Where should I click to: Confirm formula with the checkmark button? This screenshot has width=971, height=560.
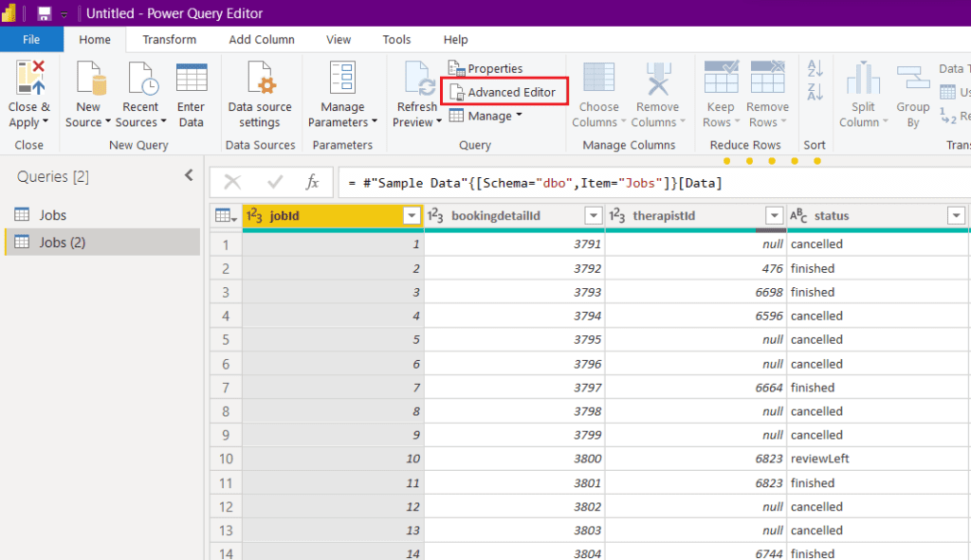275,182
